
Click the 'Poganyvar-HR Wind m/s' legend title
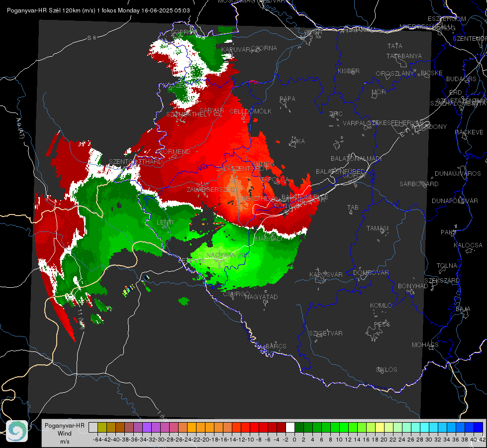point(65,434)
